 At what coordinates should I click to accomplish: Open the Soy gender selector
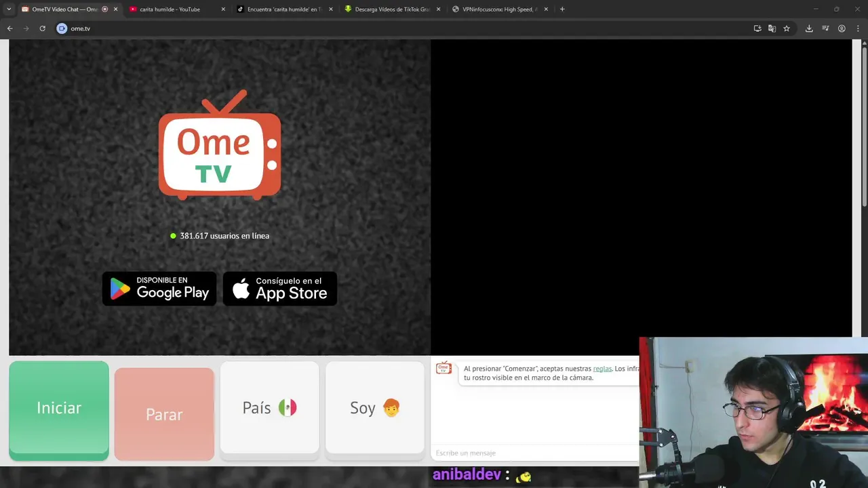pos(375,407)
